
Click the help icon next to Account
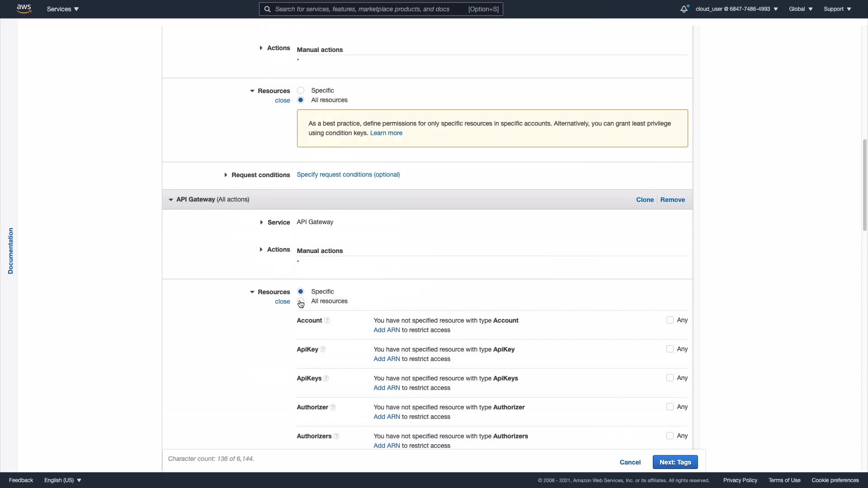pyautogui.click(x=327, y=321)
